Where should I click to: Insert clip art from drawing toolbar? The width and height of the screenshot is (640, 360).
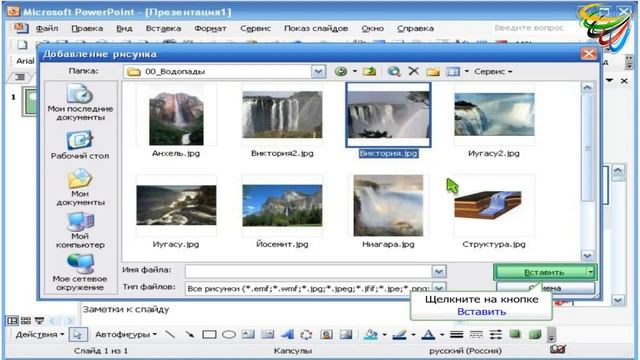(x=326, y=335)
